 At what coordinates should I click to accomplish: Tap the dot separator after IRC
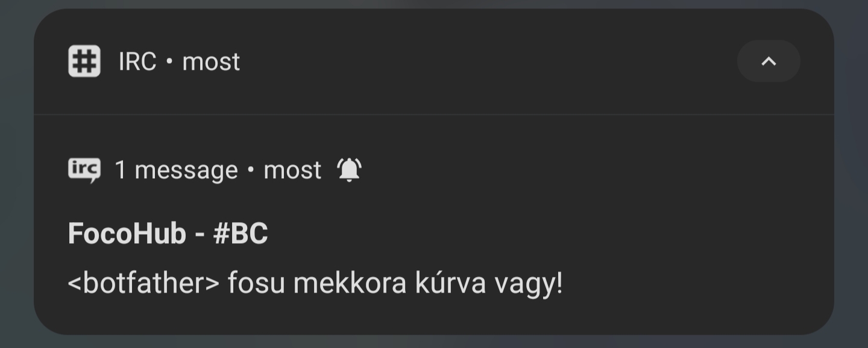tap(169, 61)
